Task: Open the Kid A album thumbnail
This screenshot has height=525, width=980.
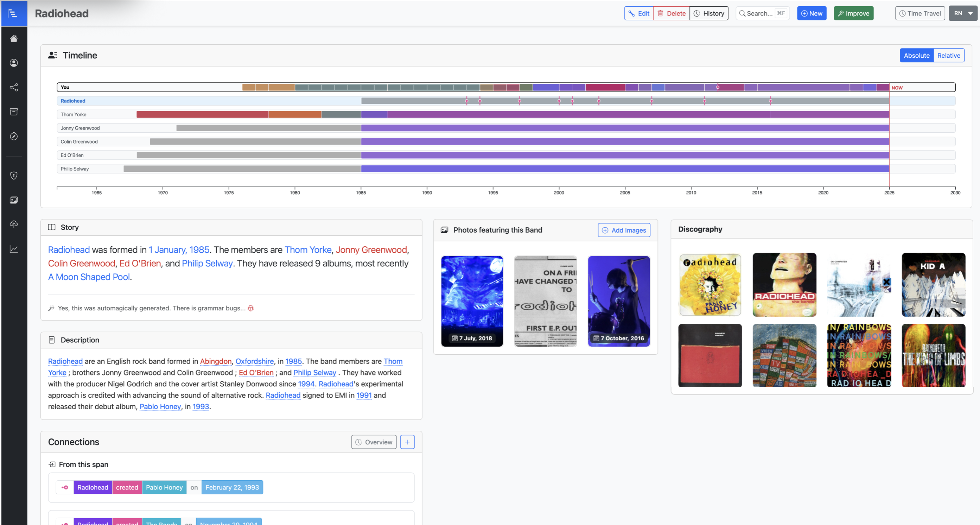Action: click(x=933, y=285)
